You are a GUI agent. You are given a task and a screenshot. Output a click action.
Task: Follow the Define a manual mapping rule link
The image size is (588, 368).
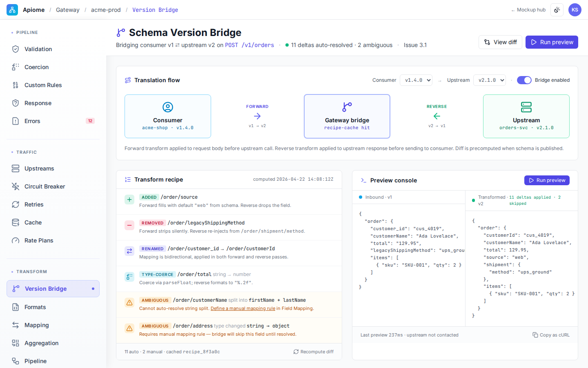pyautogui.click(x=243, y=309)
